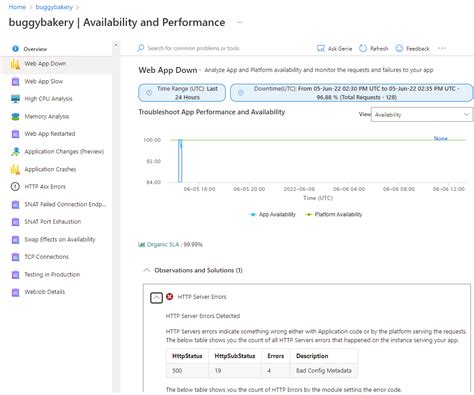Click the Time Range Last 24 Hours button
Screen dimensions: 474x395
pyautogui.click(x=182, y=93)
